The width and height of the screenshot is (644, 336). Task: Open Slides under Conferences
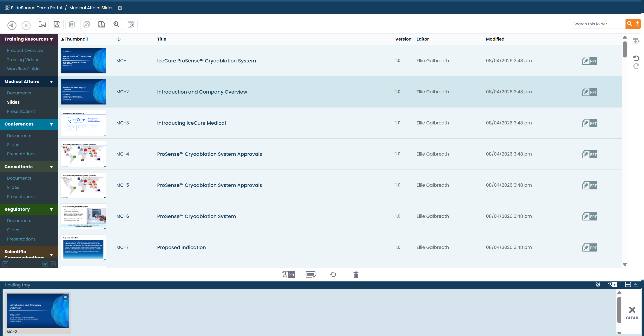coord(13,145)
